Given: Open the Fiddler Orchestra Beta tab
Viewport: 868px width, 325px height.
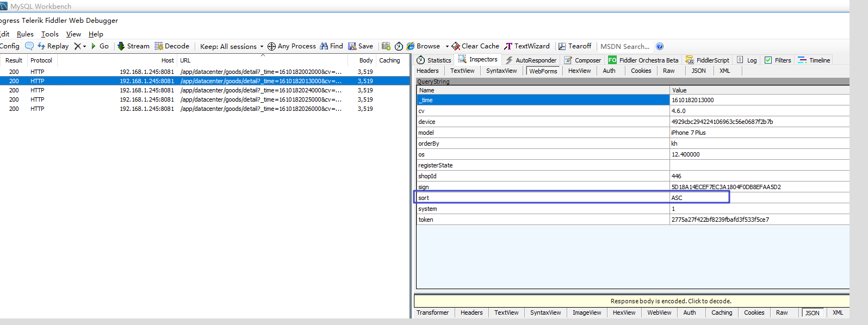Looking at the screenshot, I should (x=643, y=60).
